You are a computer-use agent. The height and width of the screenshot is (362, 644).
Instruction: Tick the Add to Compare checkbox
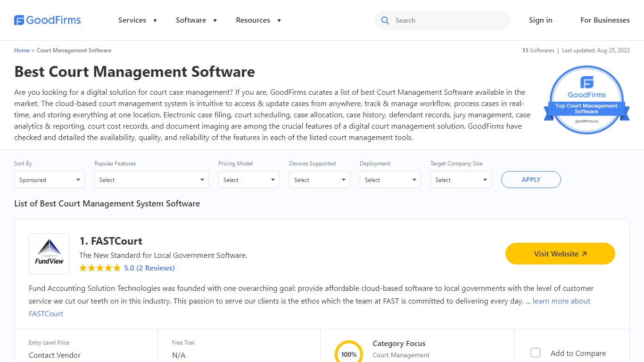[536, 353]
